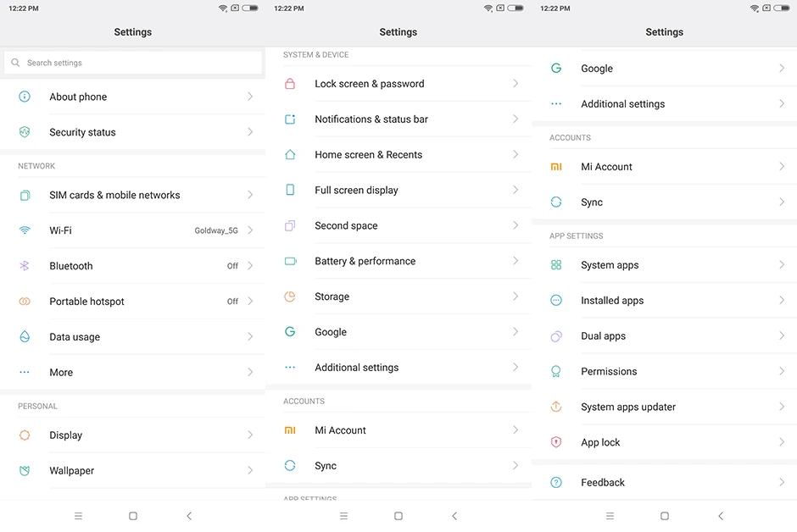The image size is (797, 532).
Task: Tap the back arrow in the first screen's navigation bar
Action: pyautogui.click(x=189, y=516)
